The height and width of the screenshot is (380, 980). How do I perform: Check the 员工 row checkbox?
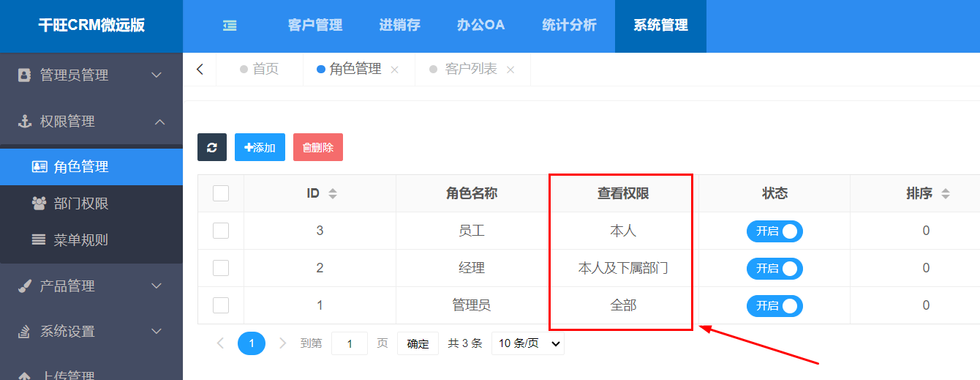click(x=221, y=231)
